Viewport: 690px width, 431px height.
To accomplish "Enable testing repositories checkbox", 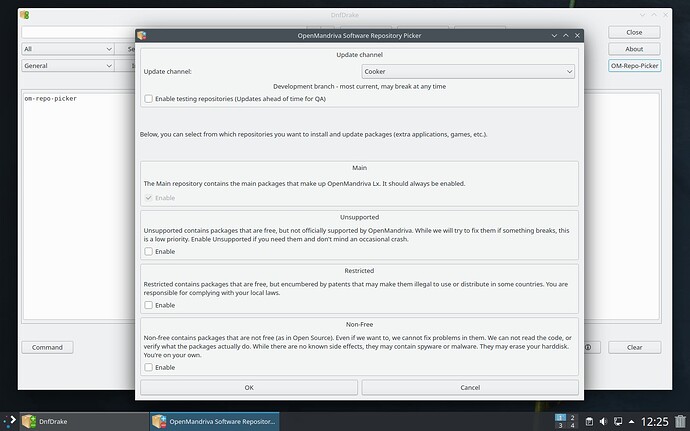I will 148,99.
